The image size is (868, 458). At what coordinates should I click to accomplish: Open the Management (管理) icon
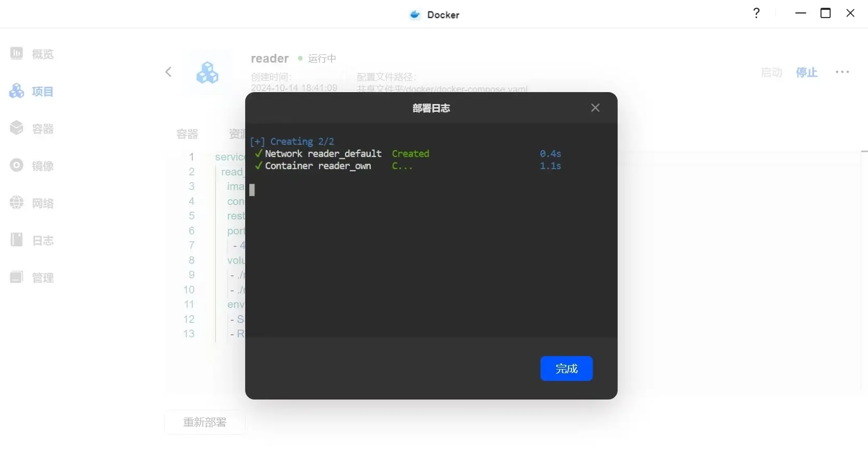coord(17,277)
